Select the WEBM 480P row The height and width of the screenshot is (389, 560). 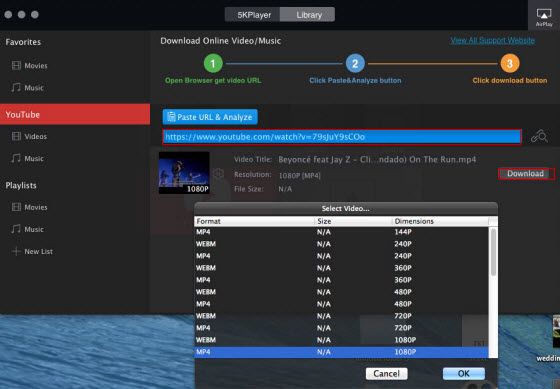[341, 292]
